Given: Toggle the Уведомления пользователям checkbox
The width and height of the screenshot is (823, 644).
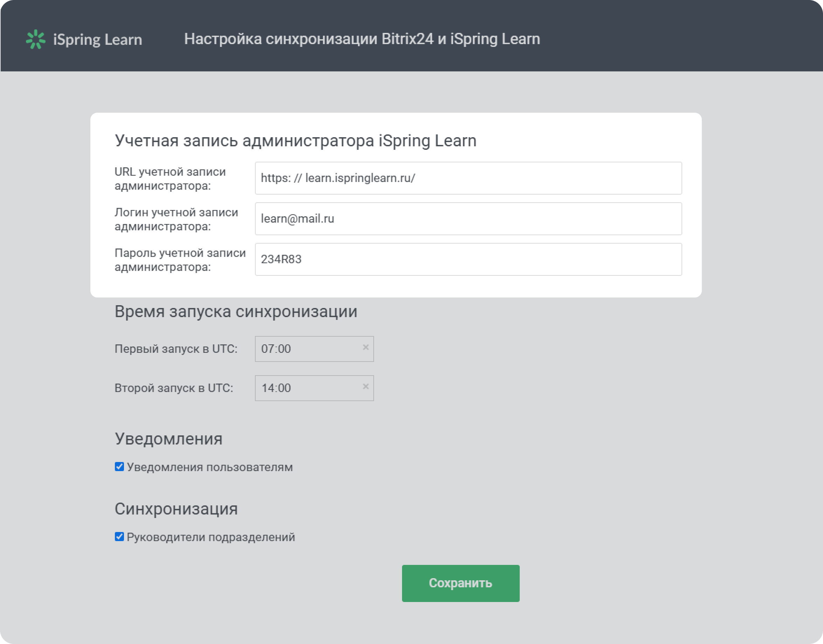Looking at the screenshot, I should [119, 467].
